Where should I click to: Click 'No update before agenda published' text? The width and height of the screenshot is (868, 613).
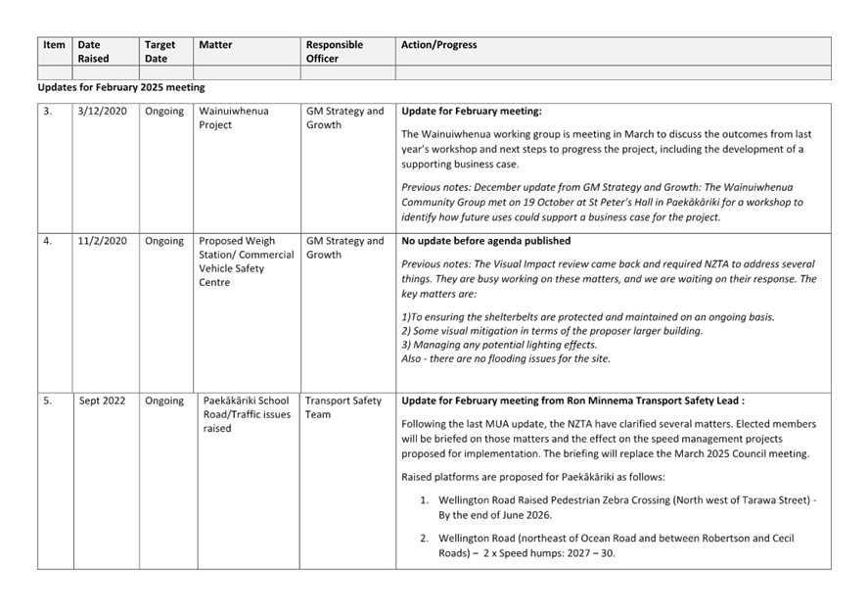click(486, 241)
